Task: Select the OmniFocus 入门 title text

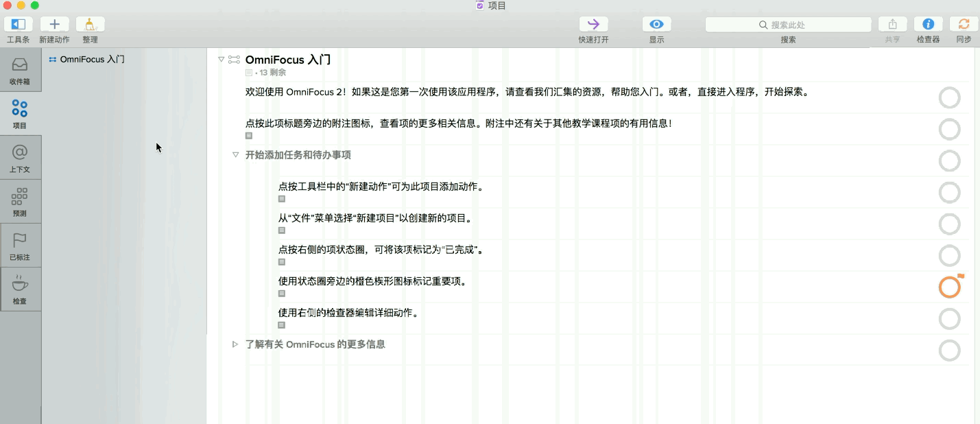Action: [288, 60]
